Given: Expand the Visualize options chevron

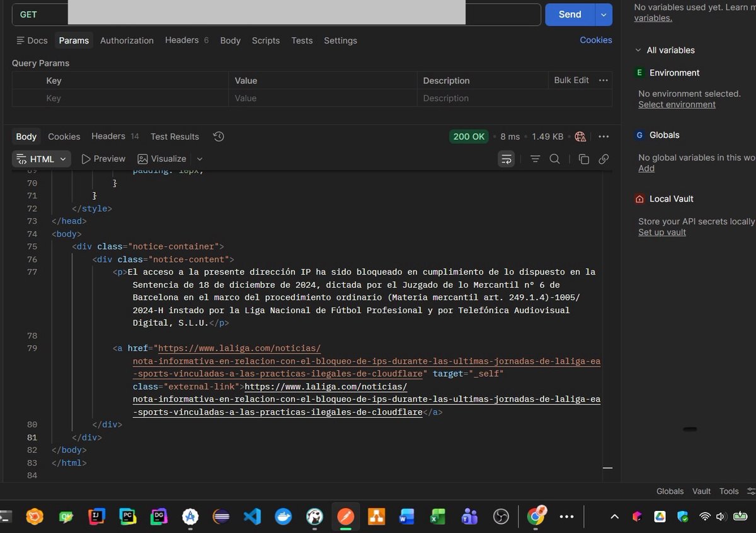Looking at the screenshot, I should tap(200, 159).
